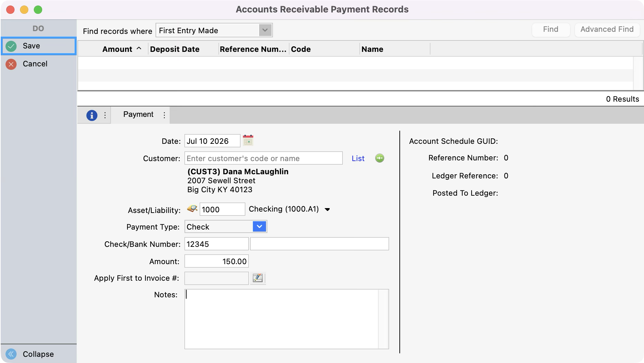Sort by the Deposit Date column

tap(184, 49)
